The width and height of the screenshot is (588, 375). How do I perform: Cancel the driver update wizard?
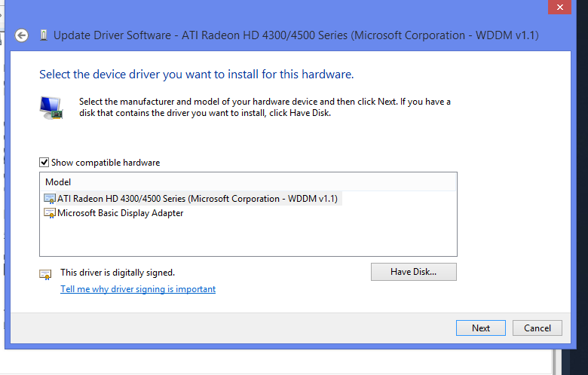537,328
